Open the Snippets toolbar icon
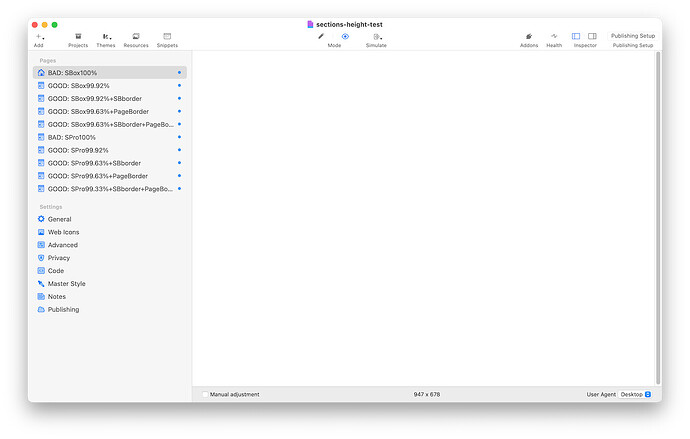Image resolution: width=690 pixels, height=439 pixels. [x=167, y=40]
